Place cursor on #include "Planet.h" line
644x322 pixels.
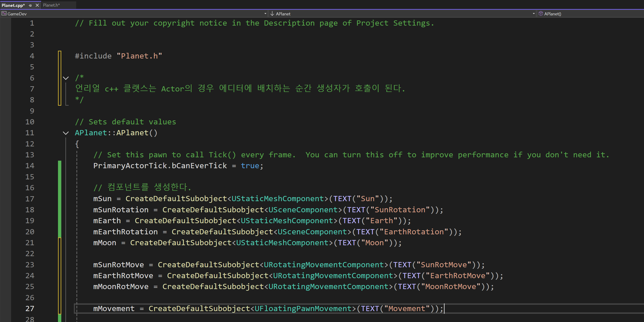(119, 56)
